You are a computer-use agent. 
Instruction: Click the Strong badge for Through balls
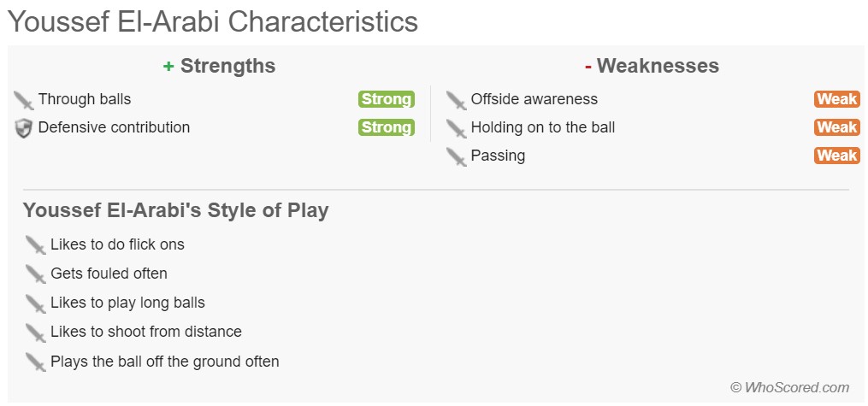[x=386, y=99]
